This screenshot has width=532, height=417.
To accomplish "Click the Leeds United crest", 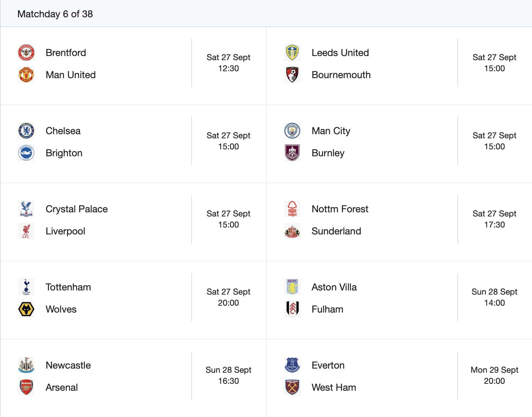I will pos(292,53).
